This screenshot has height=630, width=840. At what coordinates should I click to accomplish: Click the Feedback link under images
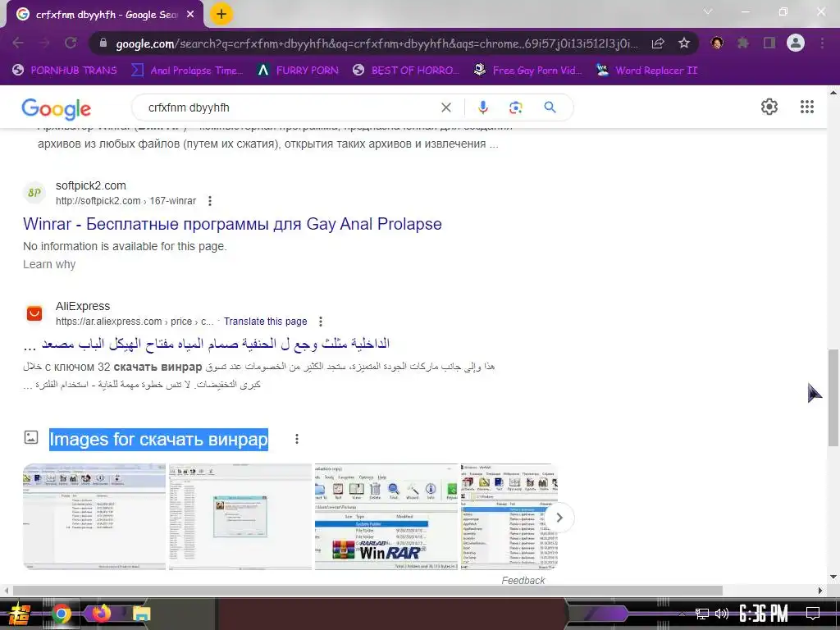coord(523,580)
